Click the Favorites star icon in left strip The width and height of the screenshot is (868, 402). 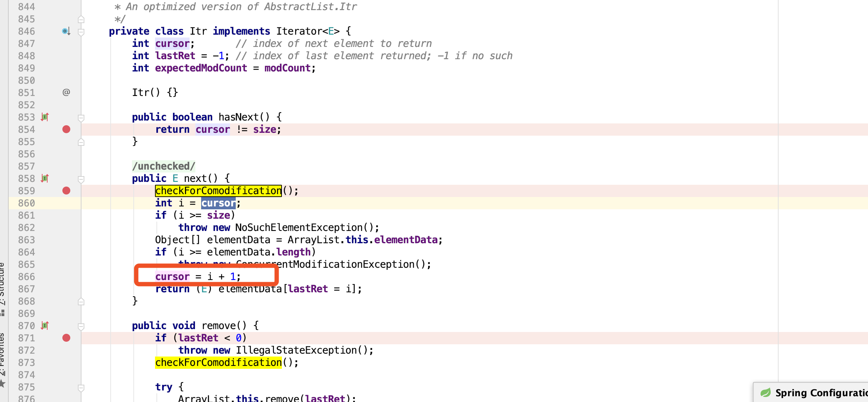(3, 383)
